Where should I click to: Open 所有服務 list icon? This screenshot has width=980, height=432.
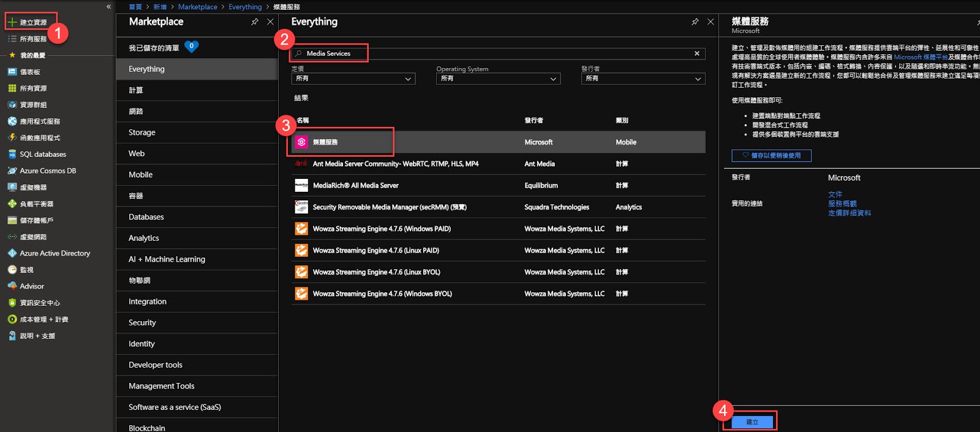(12, 39)
